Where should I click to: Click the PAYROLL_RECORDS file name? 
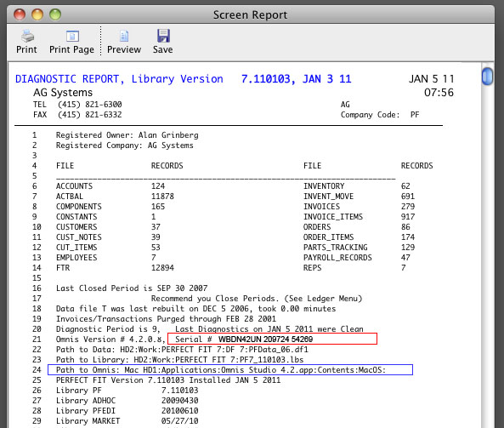tap(337, 258)
